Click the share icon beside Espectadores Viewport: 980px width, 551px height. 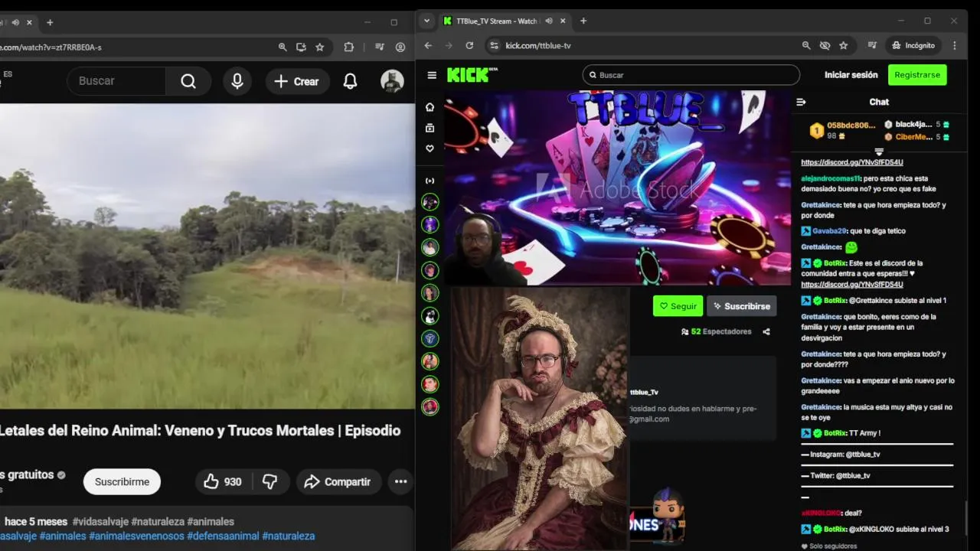(766, 331)
